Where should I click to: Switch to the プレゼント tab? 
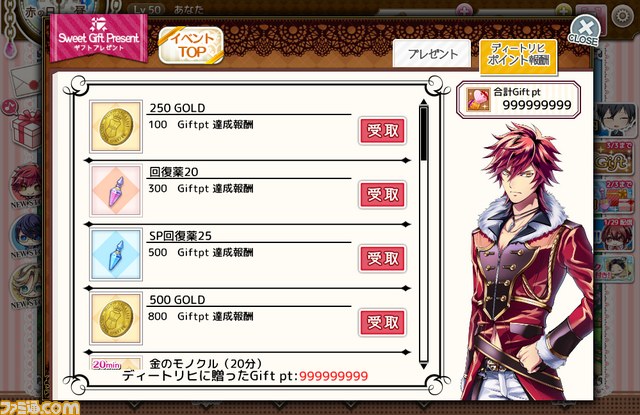(x=432, y=54)
